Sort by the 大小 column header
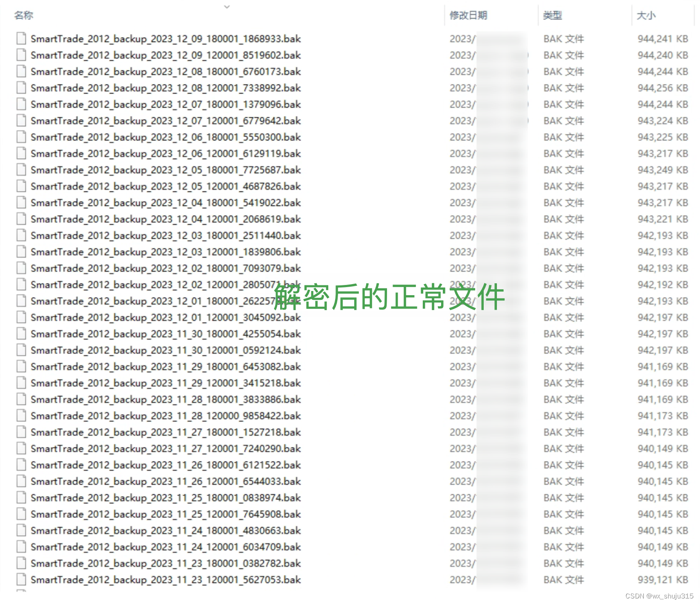The width and height of the screenshot is (700, 604). pyautogui.click(x=646, y=15)
